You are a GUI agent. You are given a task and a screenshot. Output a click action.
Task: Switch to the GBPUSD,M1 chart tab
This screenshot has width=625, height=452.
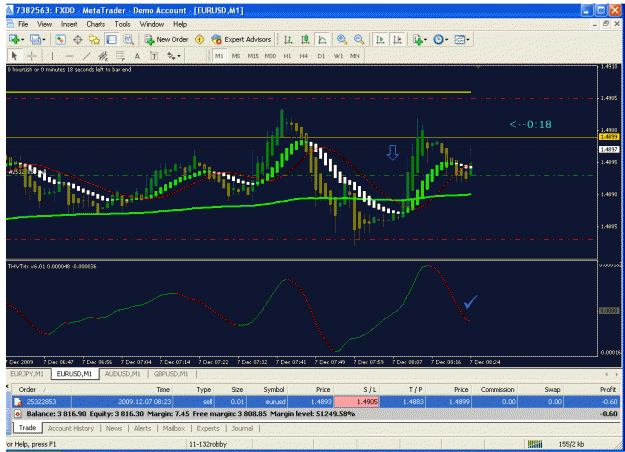tap(171, 374)
